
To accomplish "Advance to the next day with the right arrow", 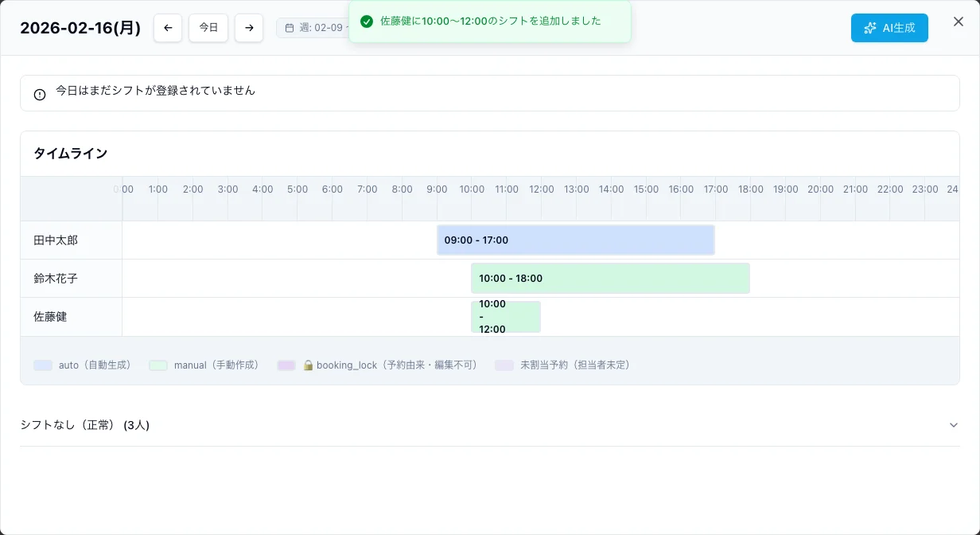I will pyautogui.click(x=249, y=27).
